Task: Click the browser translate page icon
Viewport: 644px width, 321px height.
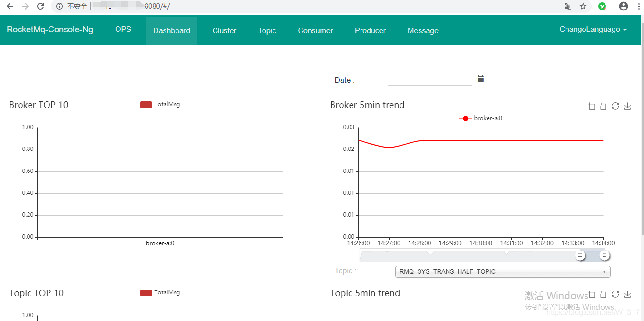Action: tap(567, 6)
